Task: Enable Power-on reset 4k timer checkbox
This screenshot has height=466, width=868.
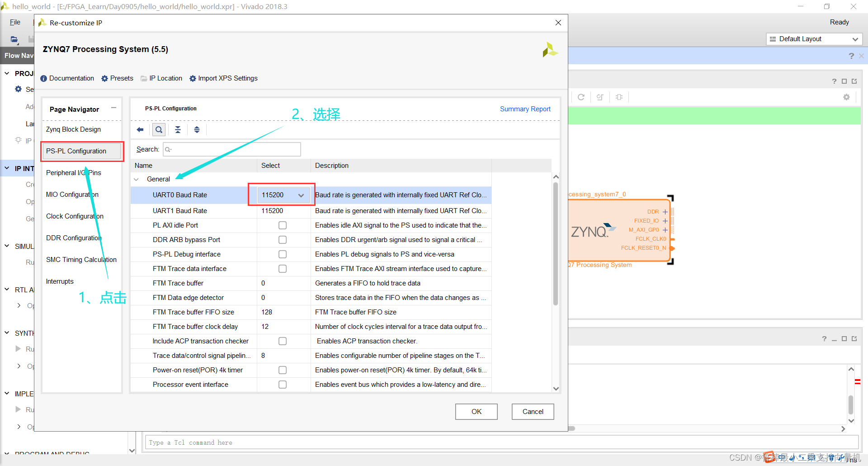Action: click(x=283, y=370)
